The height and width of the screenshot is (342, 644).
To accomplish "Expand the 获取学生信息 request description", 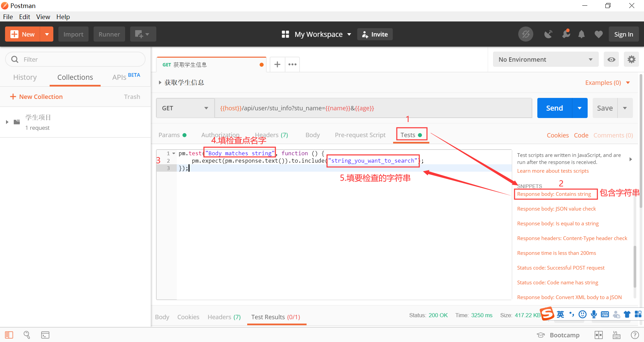I will click(x=160, y=82).
